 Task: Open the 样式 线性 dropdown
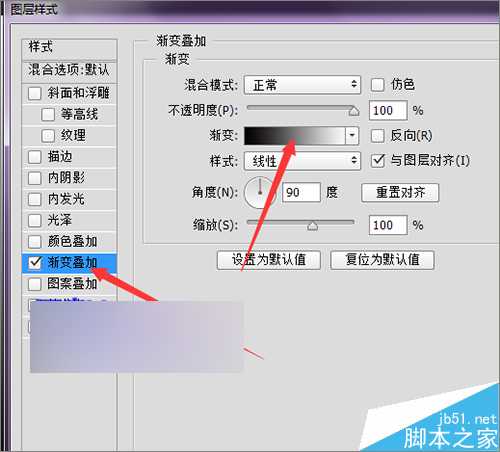tap(302, 161)
